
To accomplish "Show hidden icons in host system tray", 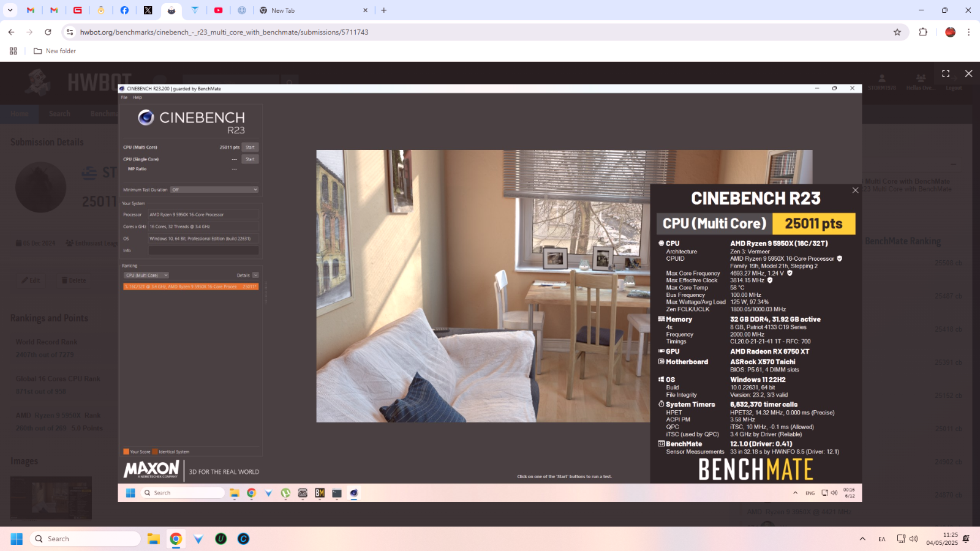I will click(862, 539).
